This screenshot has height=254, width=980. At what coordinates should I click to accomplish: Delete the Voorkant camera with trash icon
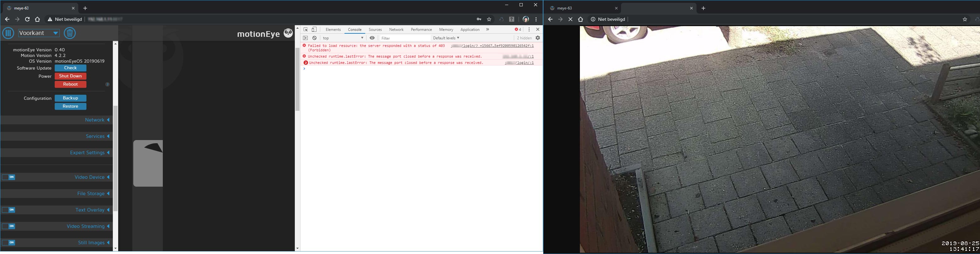tap(70, 33)
